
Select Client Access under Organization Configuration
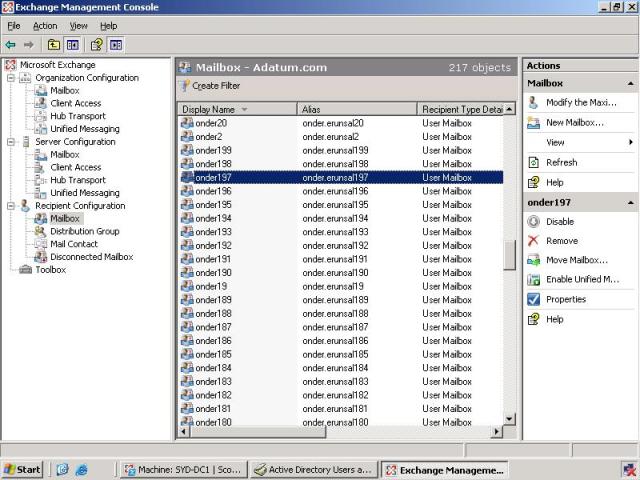click(x=76, y=103)
